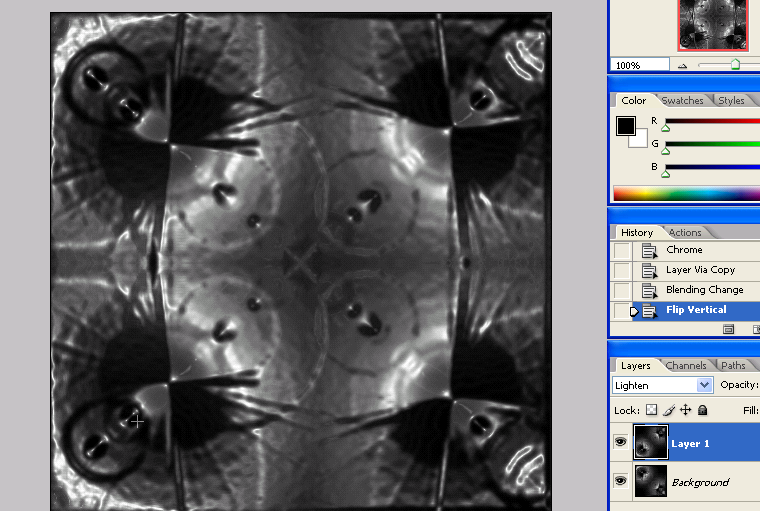760x511 pixels.
Task: Create new document from current state icon
Action: (x=728, y=330)
